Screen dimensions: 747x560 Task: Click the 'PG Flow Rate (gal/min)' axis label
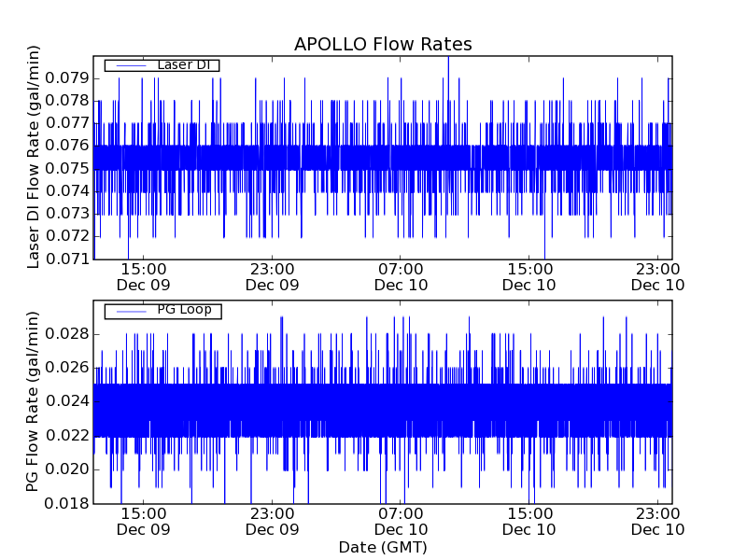[34, 402]
